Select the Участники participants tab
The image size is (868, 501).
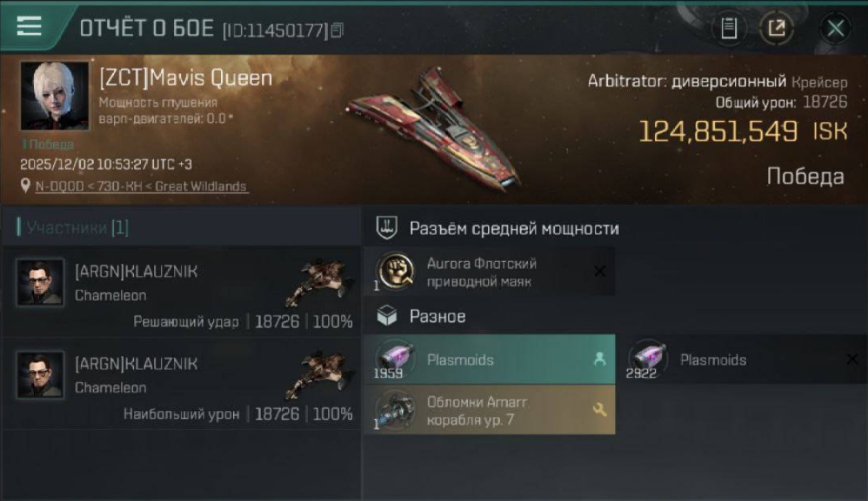(73, 228)
